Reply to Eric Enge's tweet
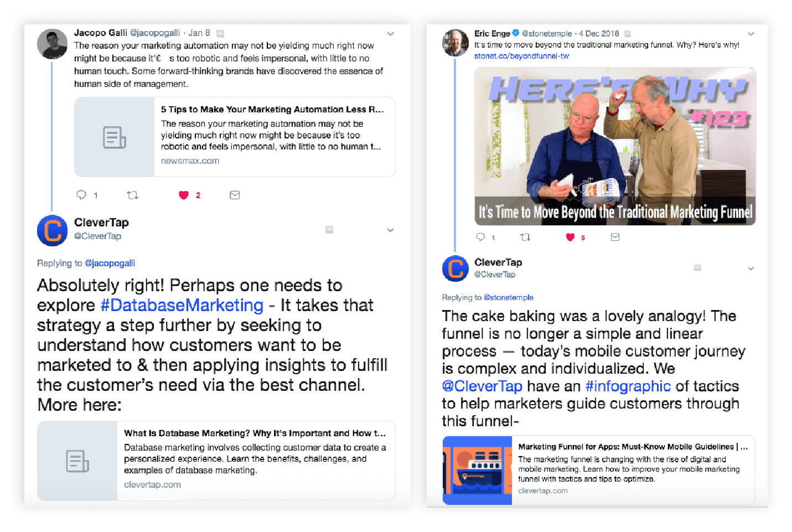This screenshot has height=532, width=792. pyautogui.click(x=480, y=237)
